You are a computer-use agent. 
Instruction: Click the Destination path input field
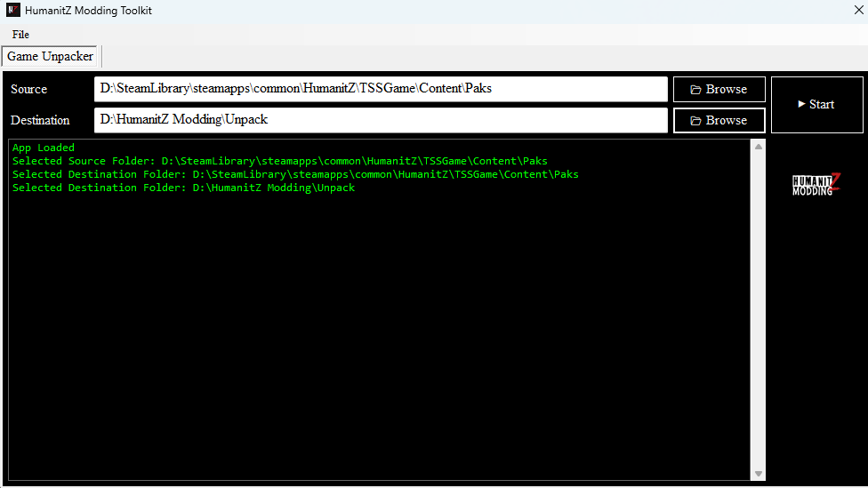pyautogui.click(x=381, y=120)
